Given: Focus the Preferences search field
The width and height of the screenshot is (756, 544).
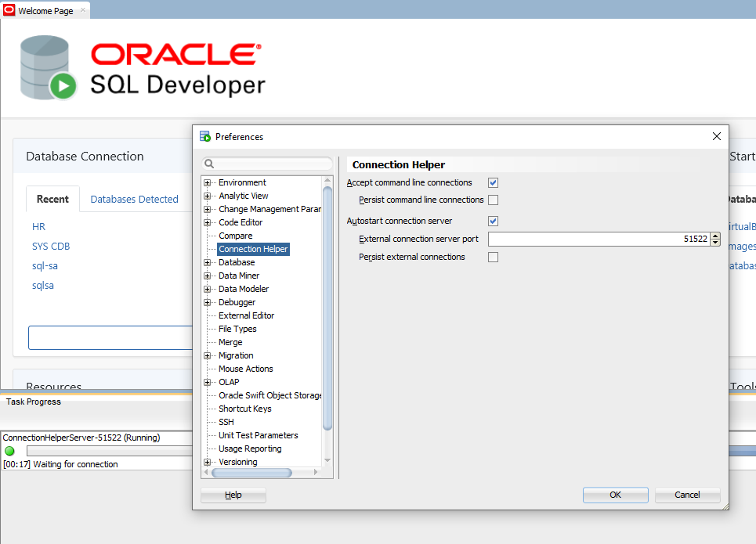Looking at the screenshot, I should tap(267, 164).
